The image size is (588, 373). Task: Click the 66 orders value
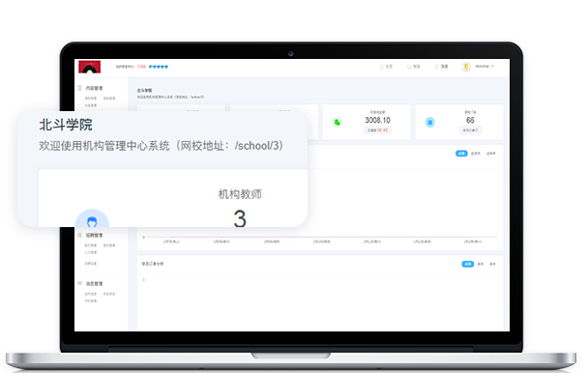(470, 120)
